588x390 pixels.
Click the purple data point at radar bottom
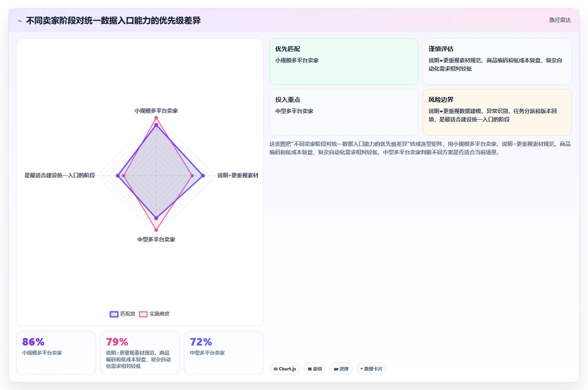coord(156,218)
